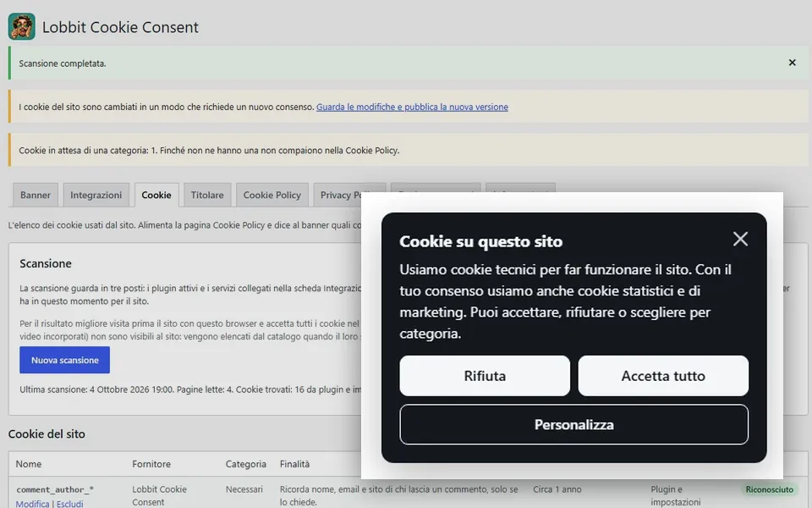Click the 'Cookie del sito' heading
812x508 pixels.
47,433
